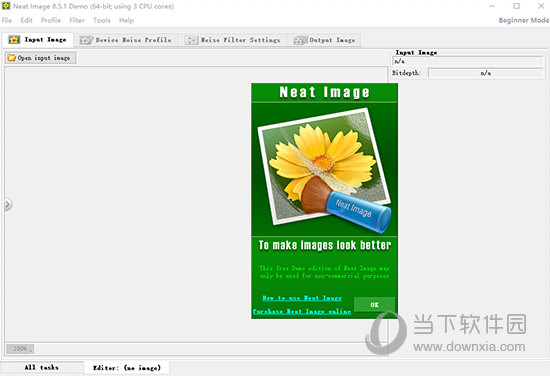Expand the left side panel arrow
Screen dimensions: 550x376
(8, 204)
